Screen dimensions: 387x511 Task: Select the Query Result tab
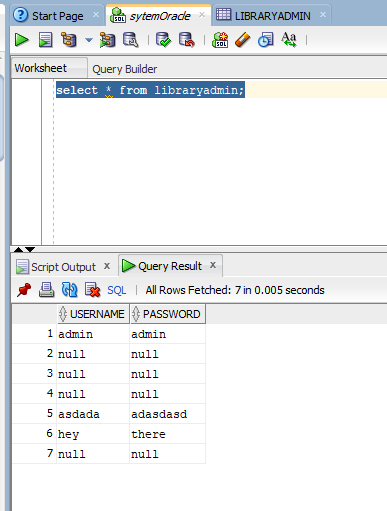pos(170,266)
